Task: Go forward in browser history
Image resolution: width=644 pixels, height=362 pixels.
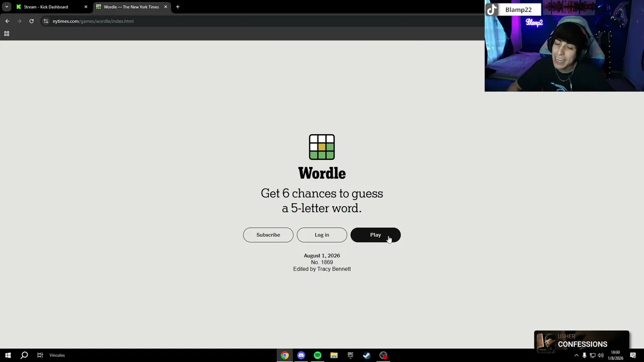Action: click(19, 21)
